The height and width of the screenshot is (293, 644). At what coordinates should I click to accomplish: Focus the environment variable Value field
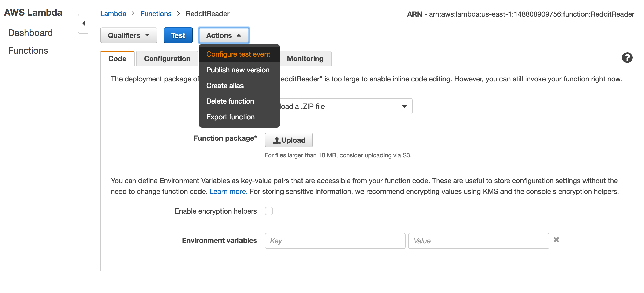(x=478, y=241)
